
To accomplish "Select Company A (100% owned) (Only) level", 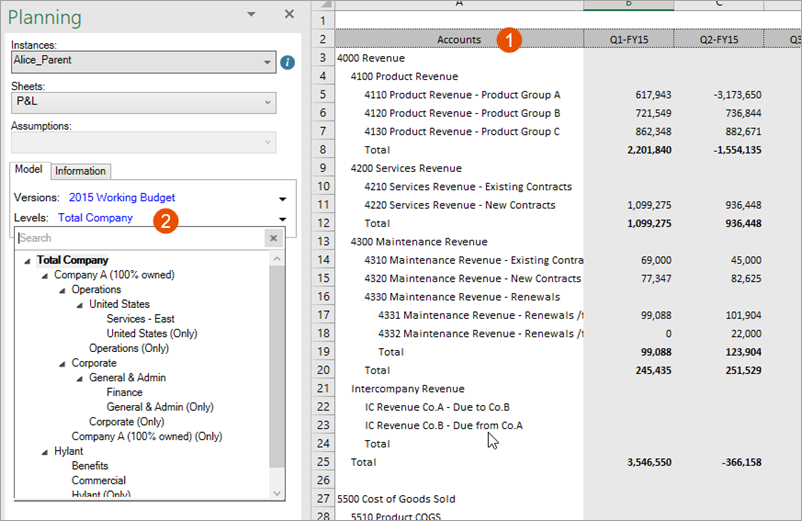I will (147, 437).
